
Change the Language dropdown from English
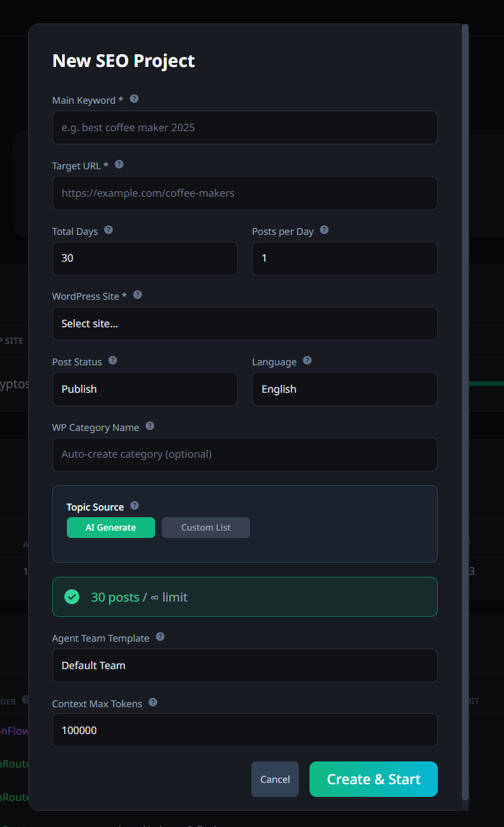pyautogui.click(x=344, y=389)
